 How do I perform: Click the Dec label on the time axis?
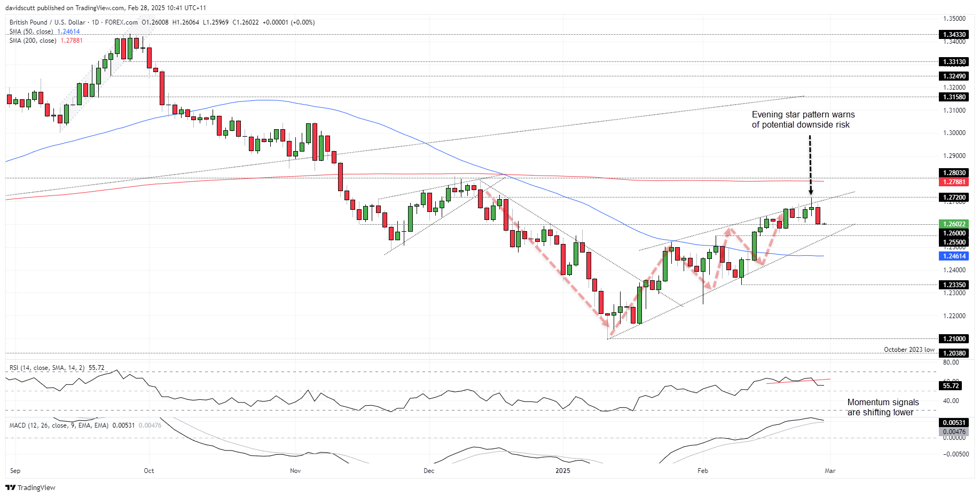pyautogui.click(x=429, y=471)
